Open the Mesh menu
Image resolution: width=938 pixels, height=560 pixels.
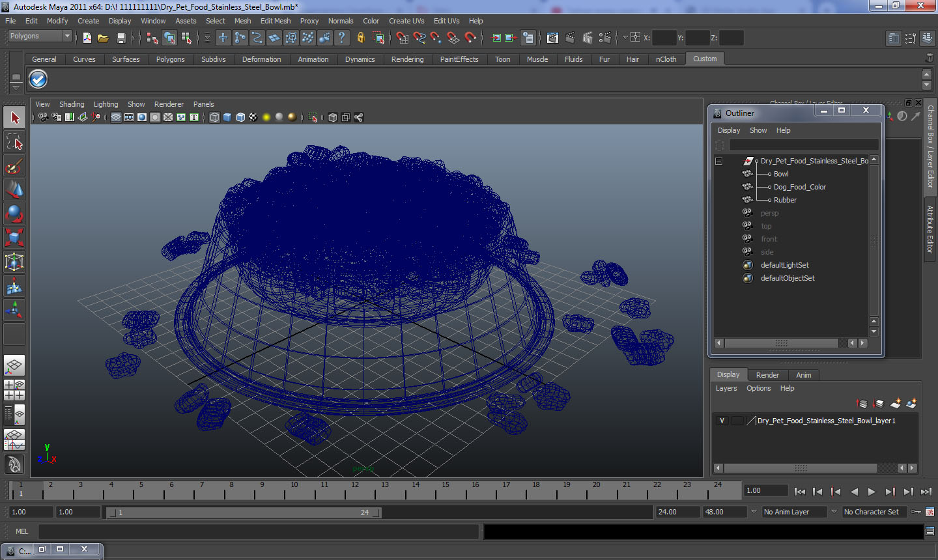[242, 21]
